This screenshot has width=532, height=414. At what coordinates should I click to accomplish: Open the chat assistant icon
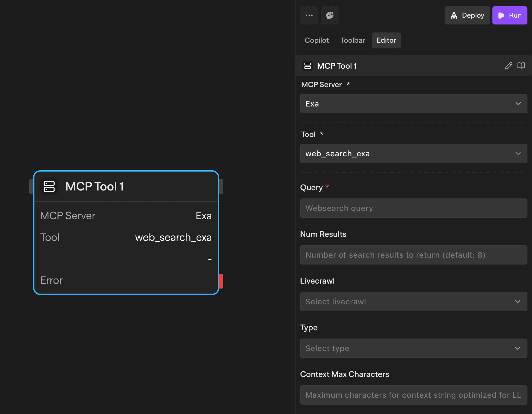click(330, 15)
